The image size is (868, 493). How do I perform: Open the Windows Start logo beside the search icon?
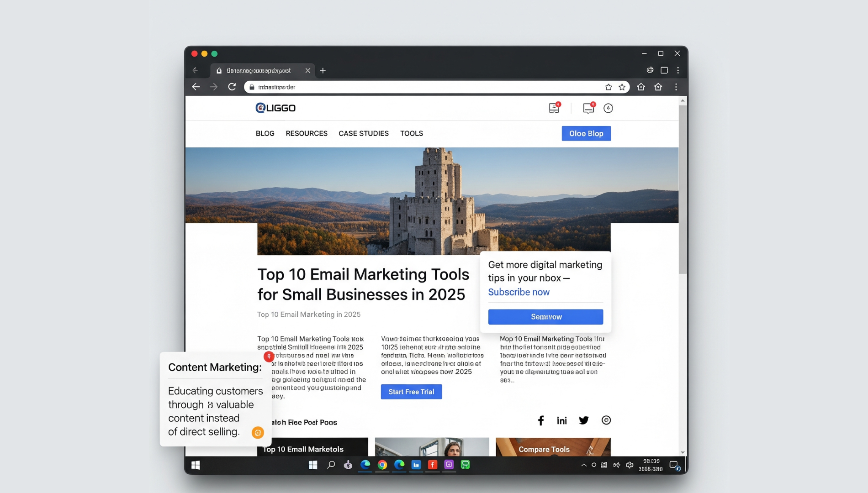click(313, 465)
